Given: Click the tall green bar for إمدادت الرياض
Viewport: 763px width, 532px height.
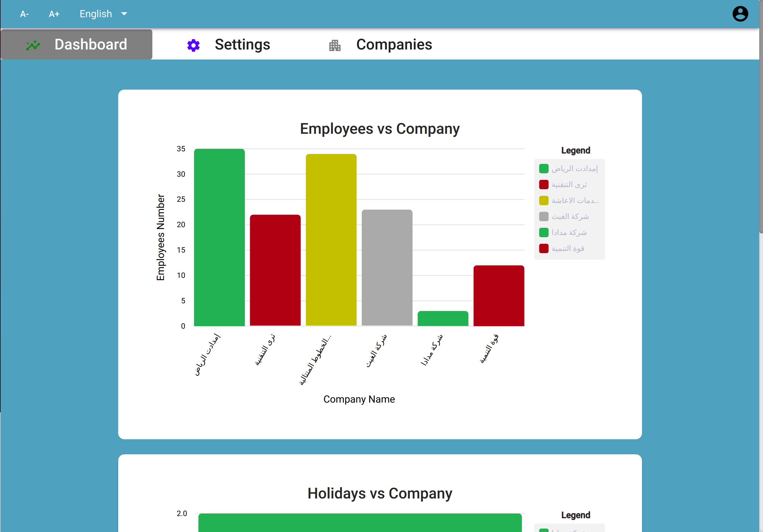Looking at the screenshot, I should click(219, 237).
